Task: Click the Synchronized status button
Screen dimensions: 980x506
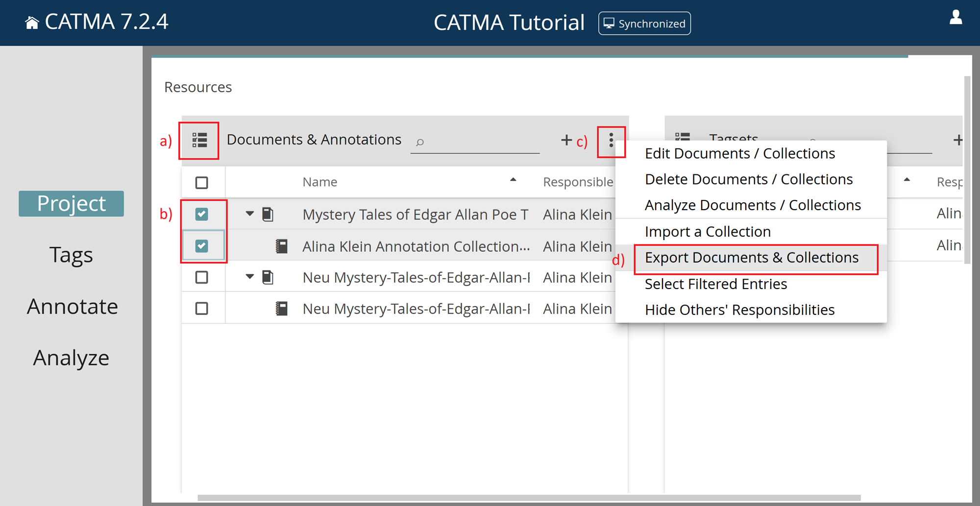Action: [644, 23]
